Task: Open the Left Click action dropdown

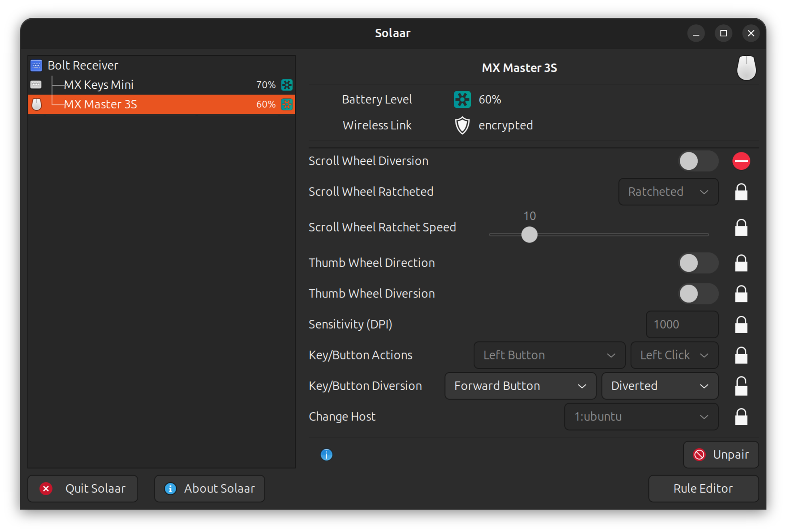Action: coord(674,355)
